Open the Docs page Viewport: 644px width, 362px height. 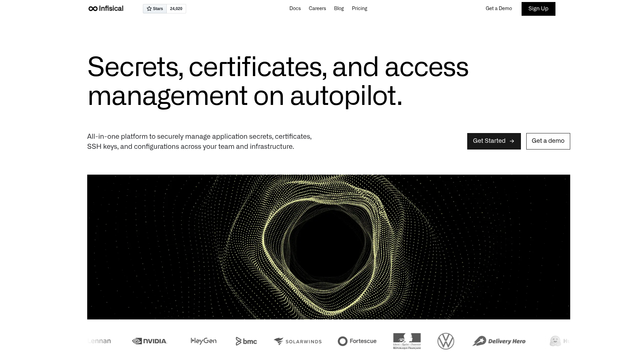click(x=295, y=8)
